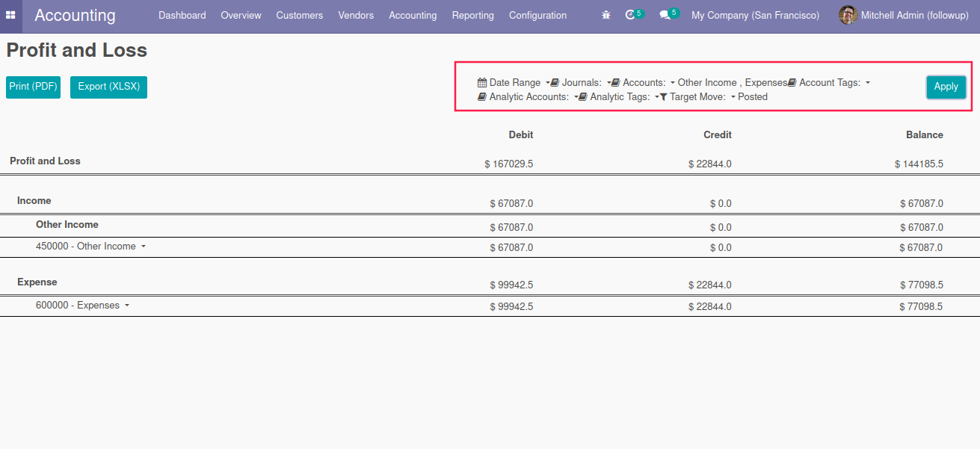Click the $ 99942.5 debit in 600000 row
Screen dimensions: 980x449
[512, 306]
